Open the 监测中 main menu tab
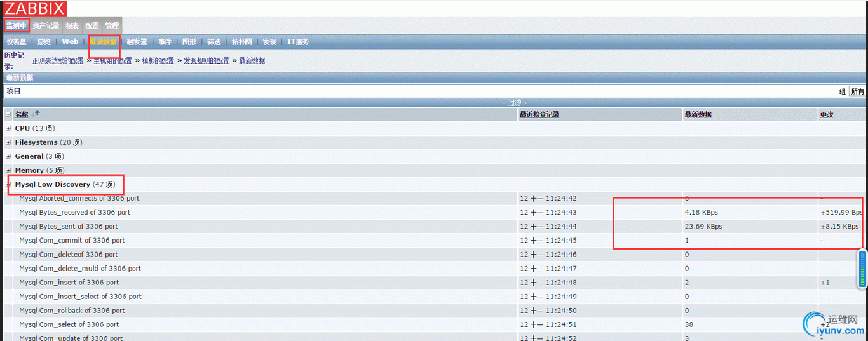868x341 pixels. point(17,26)
